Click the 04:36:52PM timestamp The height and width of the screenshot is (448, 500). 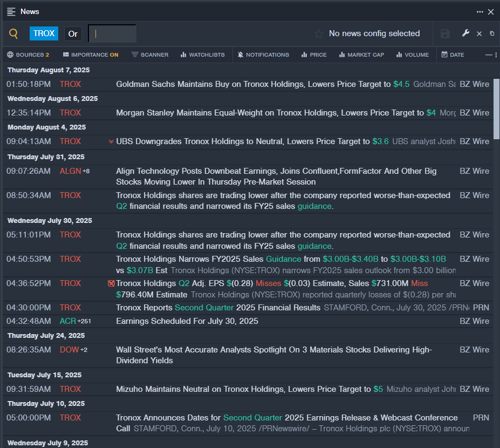coord(29,283)
